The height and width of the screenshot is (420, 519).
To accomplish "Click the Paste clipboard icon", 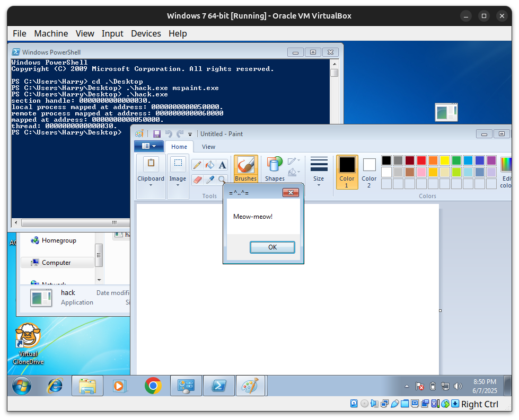I will pos(151,163).
